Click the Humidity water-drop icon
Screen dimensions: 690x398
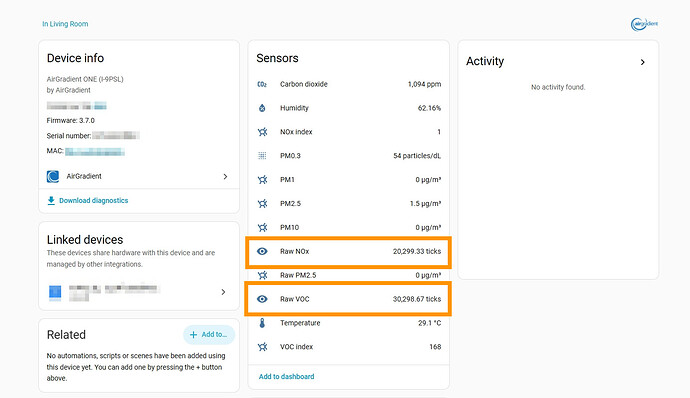click(262, 108)
